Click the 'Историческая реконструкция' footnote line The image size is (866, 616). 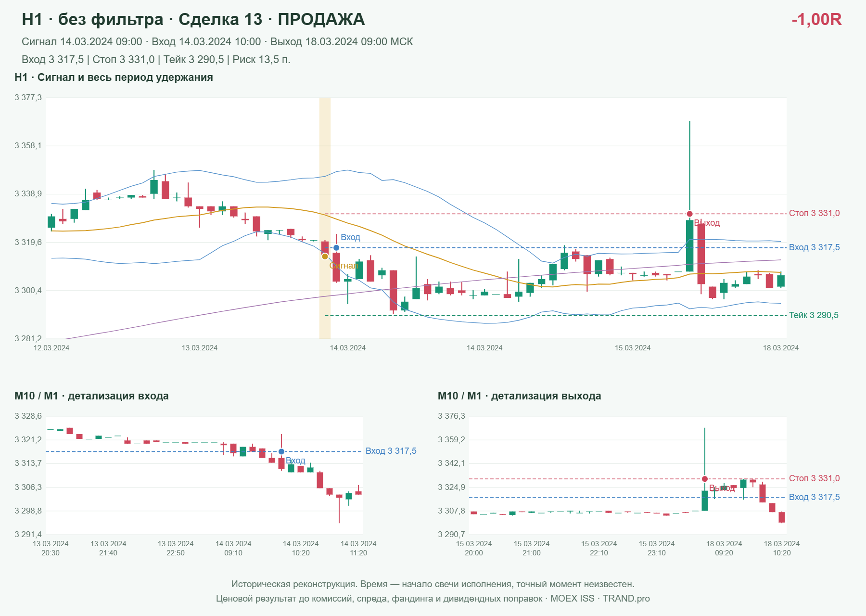[x=433, y=584]
